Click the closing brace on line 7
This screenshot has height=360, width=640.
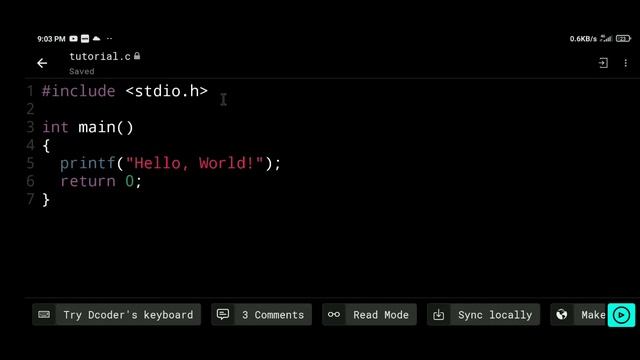(46, 200)
